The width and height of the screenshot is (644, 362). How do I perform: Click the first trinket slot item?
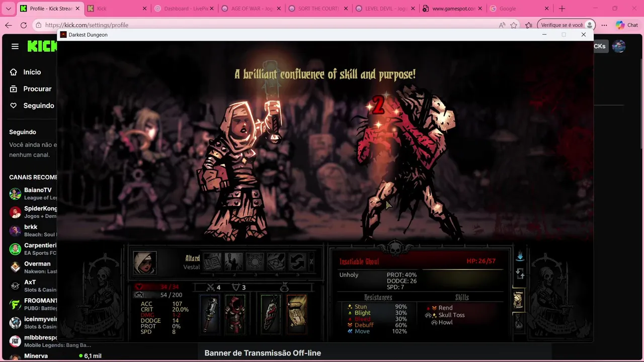click(271, 314)
